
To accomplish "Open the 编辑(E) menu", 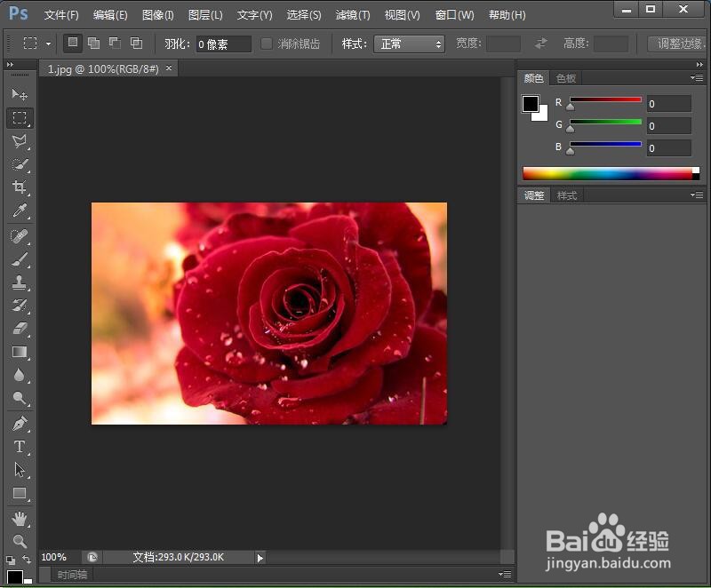I will coord(110,15).
